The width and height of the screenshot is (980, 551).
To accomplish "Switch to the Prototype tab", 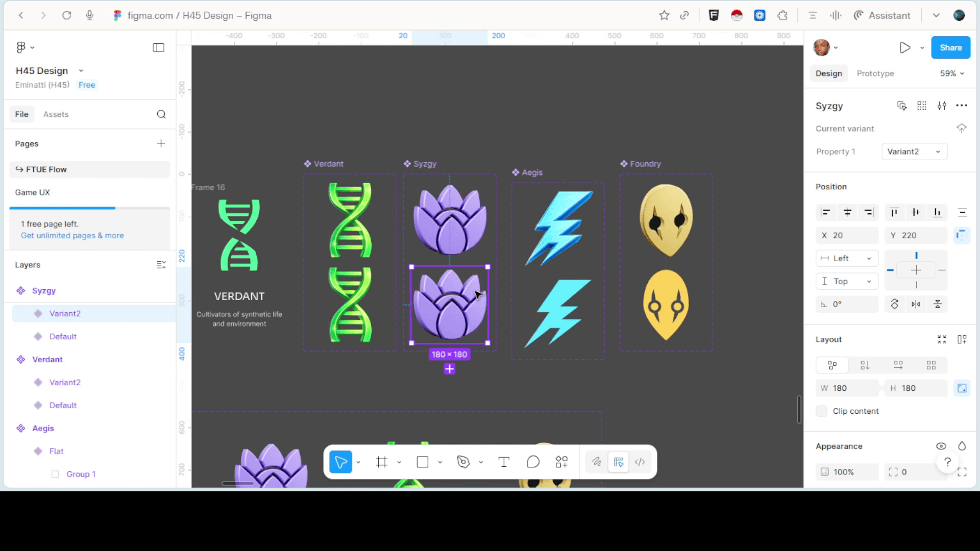I will (x=875, y=73).
